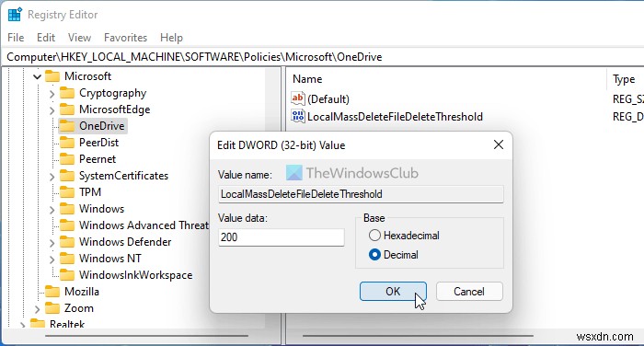The width and height of the screenshot is (644, 346).
Task: Select the WindowsInkWorkspace key label
Action: coord(135,275)
